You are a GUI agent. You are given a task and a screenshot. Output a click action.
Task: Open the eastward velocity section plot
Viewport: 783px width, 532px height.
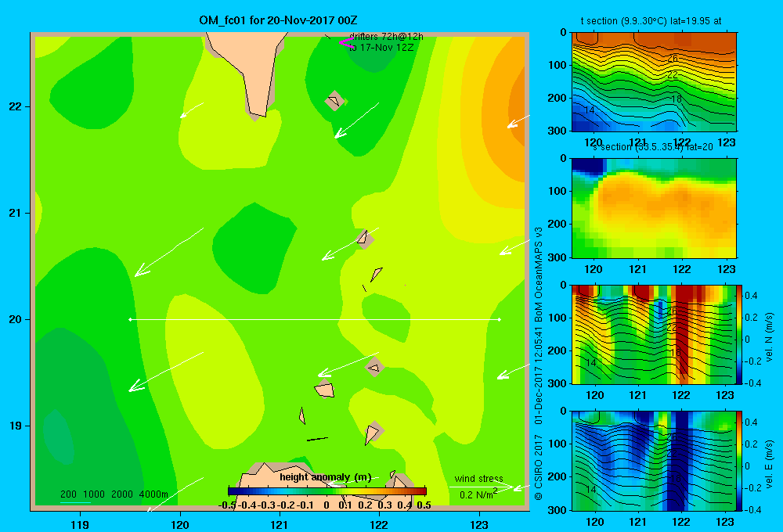(654, 461)
